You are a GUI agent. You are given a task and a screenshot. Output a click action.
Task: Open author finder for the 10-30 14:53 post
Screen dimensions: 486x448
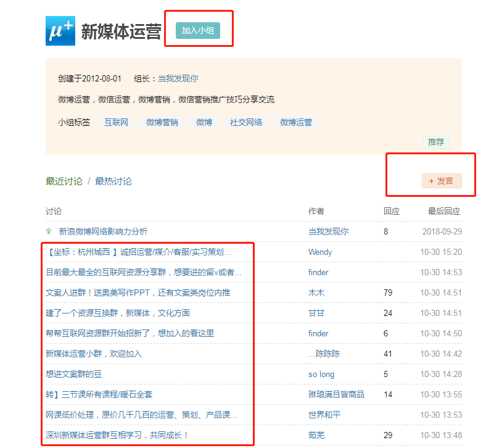coord(318,272)
